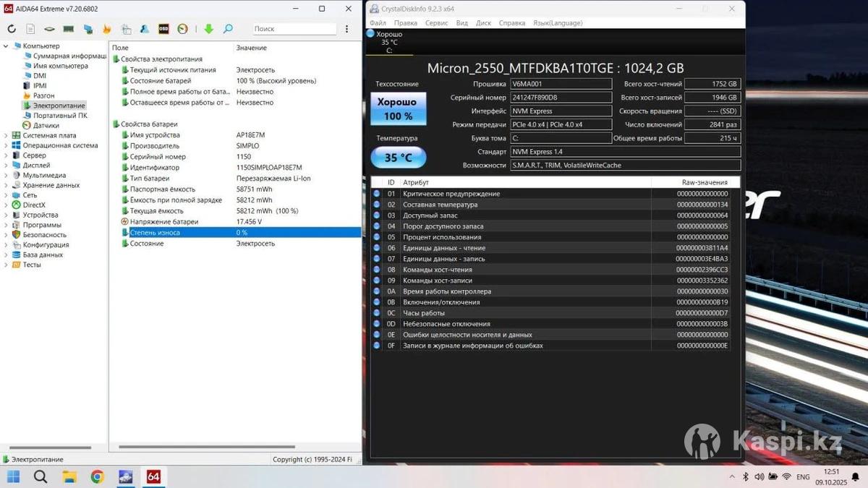868x488 pixels.
Task: Click the gauge sensor toolbar icon
Action: pyautogui.click(x=183, y=29)
